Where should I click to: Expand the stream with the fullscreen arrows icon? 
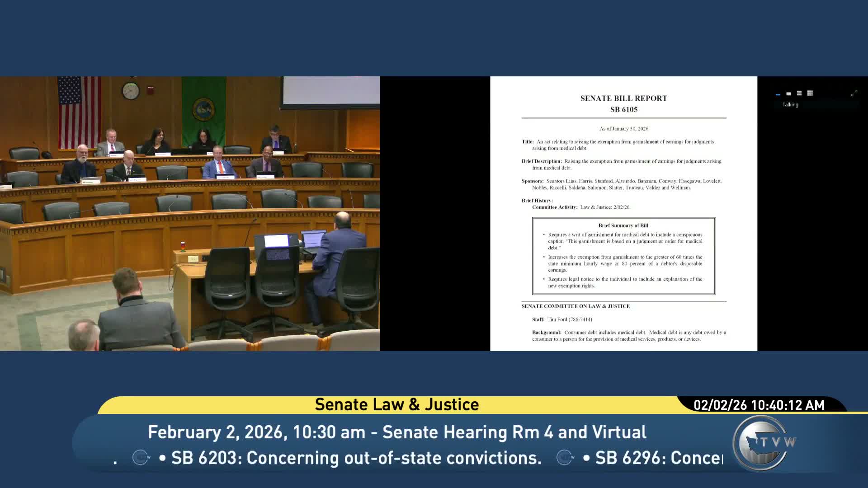click(x=854, y=94)
